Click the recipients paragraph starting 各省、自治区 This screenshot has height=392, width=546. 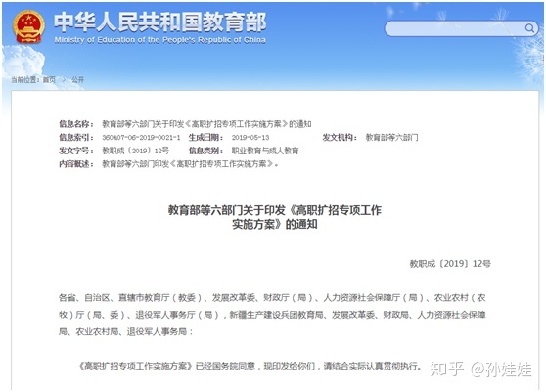pyautogui.click(x=272, y=315)
